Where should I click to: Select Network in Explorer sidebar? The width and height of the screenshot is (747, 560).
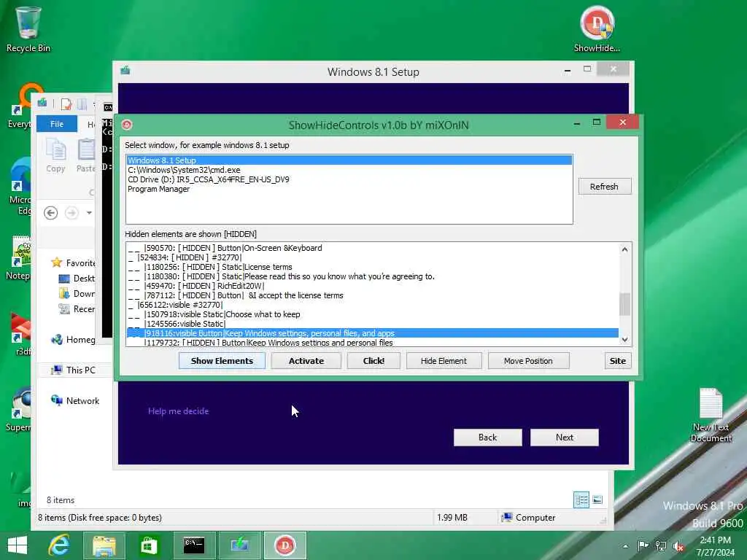pos(75,400)
